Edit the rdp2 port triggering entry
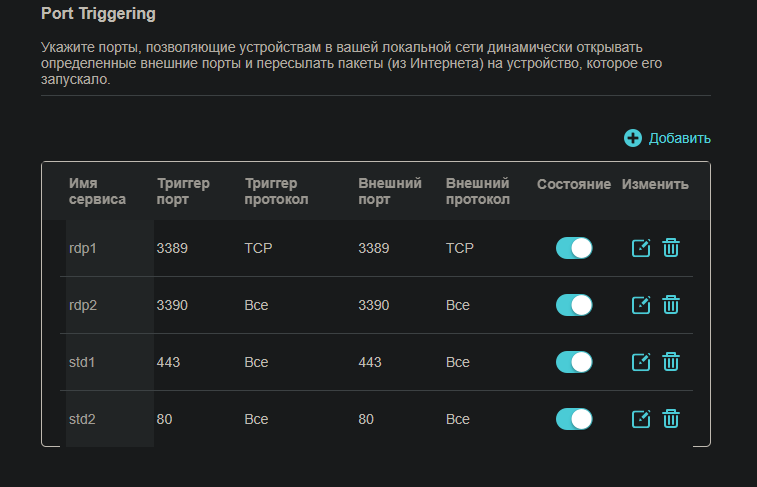The image size is (757, 487). [x=641, y=305]
